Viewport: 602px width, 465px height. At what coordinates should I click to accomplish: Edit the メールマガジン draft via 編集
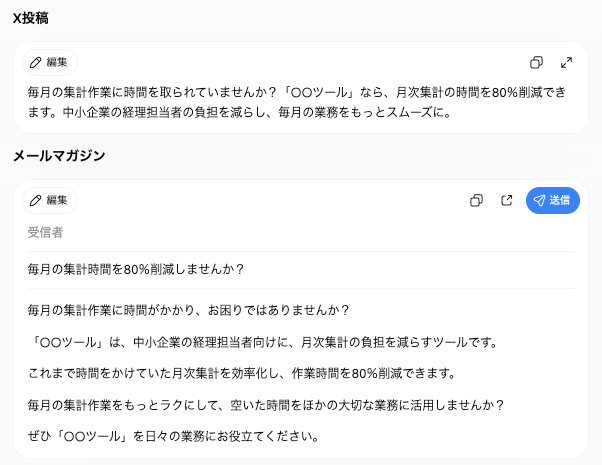point(50,200)
